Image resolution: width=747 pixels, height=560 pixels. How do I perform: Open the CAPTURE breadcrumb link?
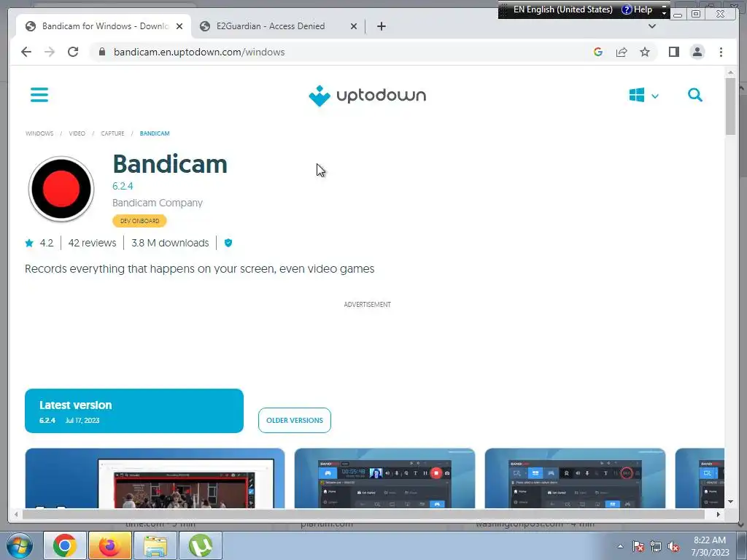(x=112, y=133)
